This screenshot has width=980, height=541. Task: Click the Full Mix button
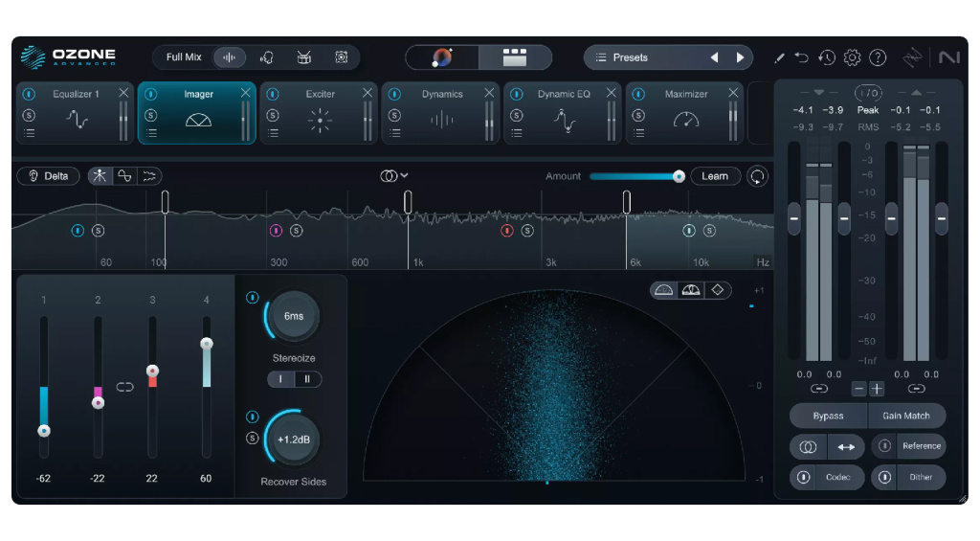coord(184,56)
